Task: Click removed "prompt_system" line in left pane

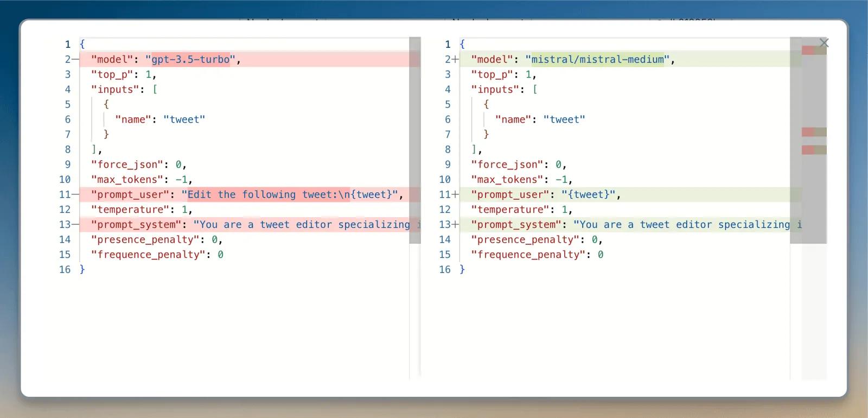Action: (250, 224)
